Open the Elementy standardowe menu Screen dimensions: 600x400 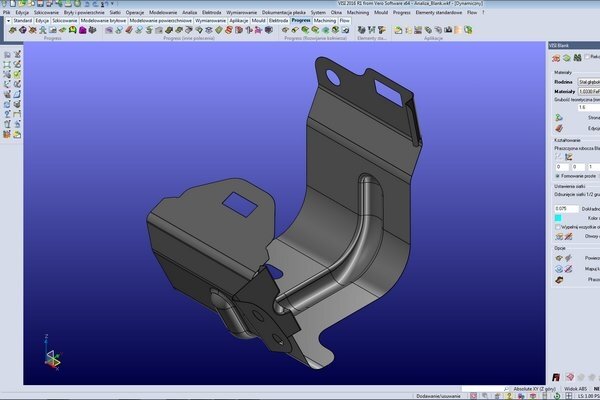click(x=439, y=13)
